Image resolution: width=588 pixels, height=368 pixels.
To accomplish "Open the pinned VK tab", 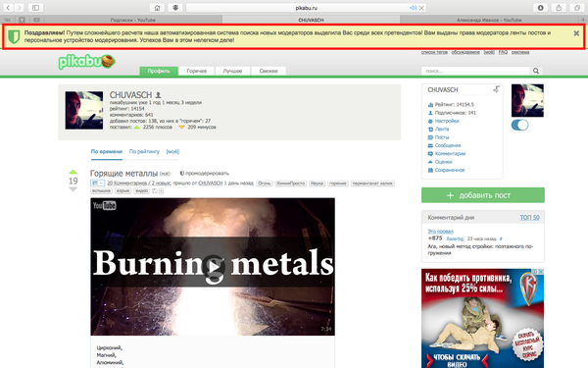I will click(8, 20).
